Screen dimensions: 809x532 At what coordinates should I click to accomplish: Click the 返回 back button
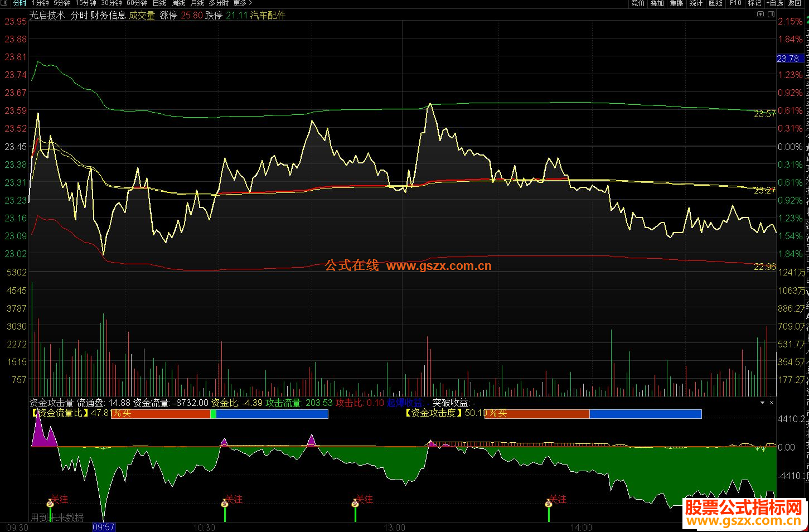click(x=795, y=3)
